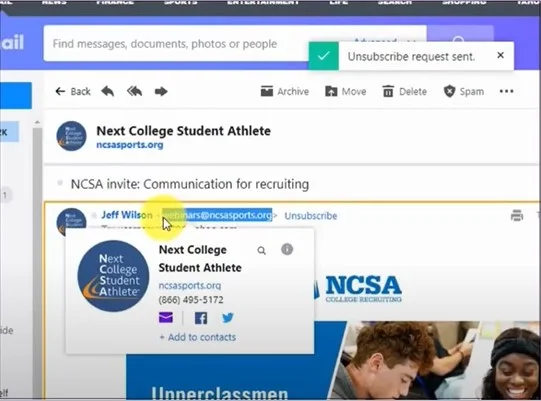Open contact info with the info icon

coord(287,249)
